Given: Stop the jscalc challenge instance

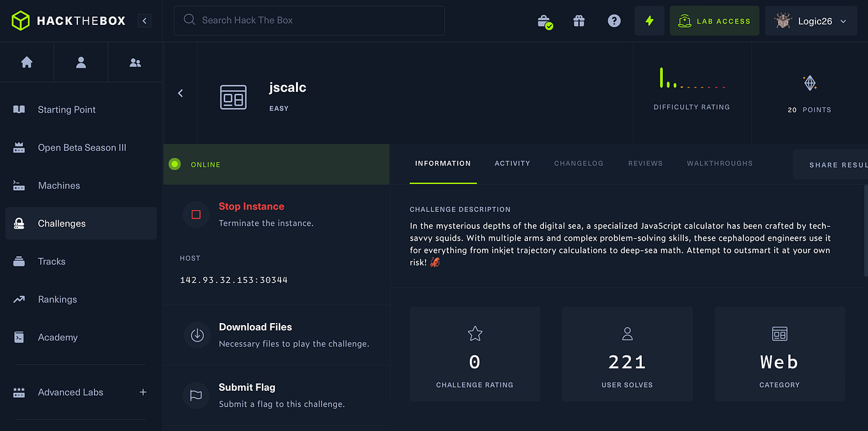Looking at the screenshot, I should point(251,206).
